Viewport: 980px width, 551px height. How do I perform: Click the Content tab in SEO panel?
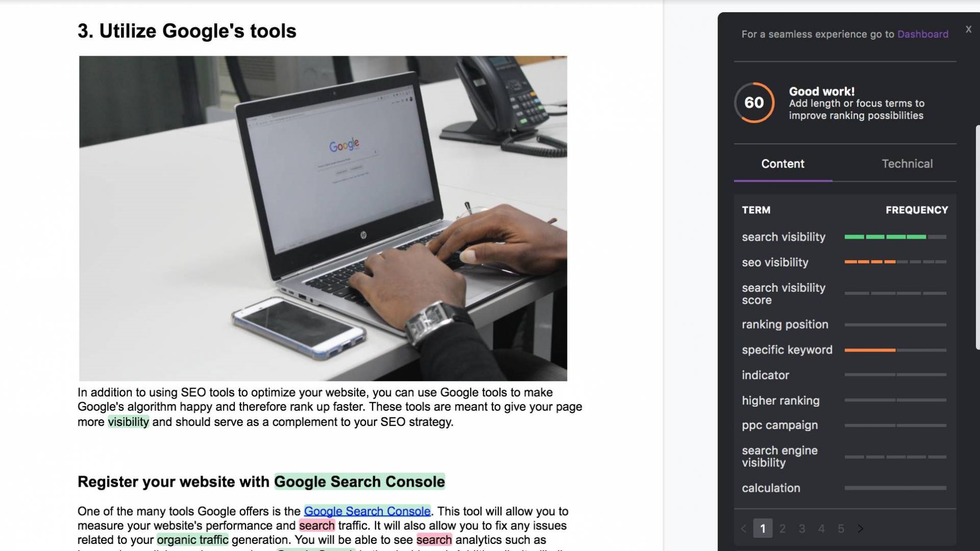783,163
